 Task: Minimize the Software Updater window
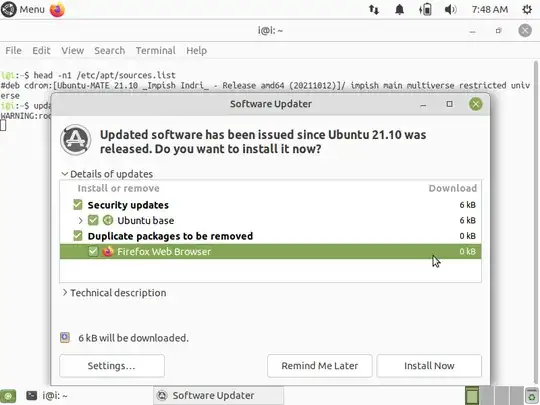[423, 104]
